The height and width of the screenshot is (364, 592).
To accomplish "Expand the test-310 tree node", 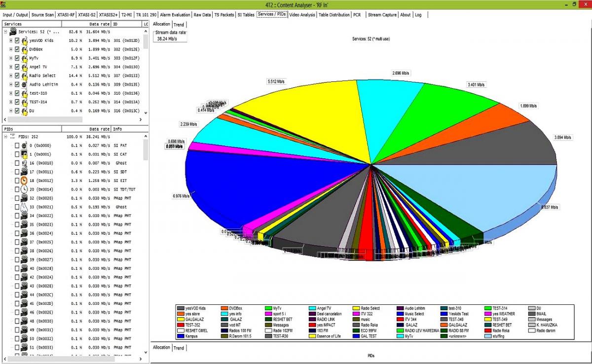I will click(x=11, y=93).
